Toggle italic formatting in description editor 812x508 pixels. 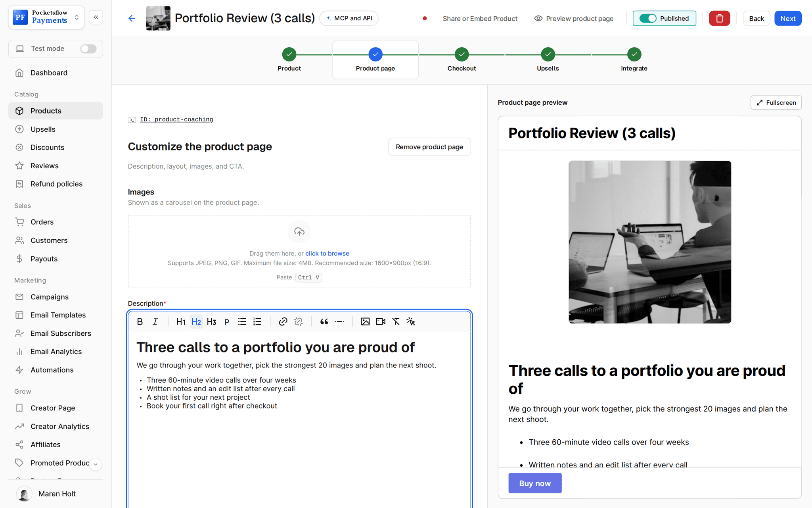[x=155, y=321]
